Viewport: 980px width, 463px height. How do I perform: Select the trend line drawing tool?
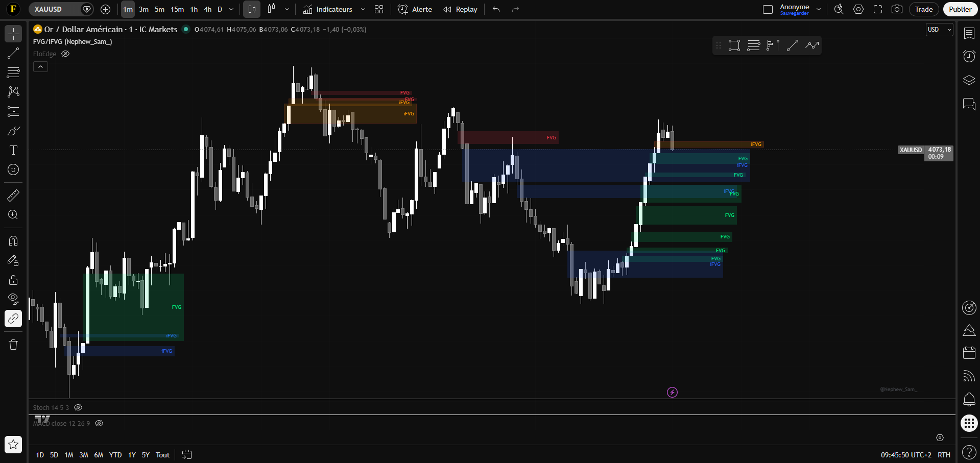(x=13, y=53)
